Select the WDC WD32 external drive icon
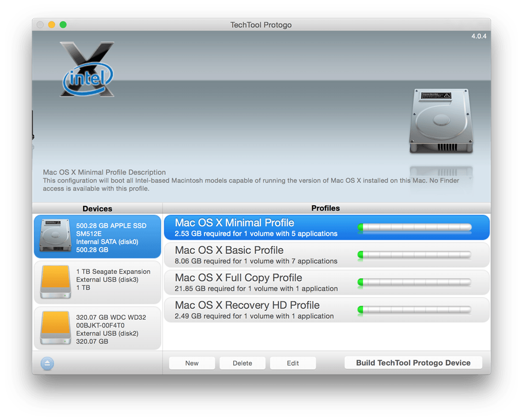This screenshot has height=420, width=523. [x=55, y=328]
